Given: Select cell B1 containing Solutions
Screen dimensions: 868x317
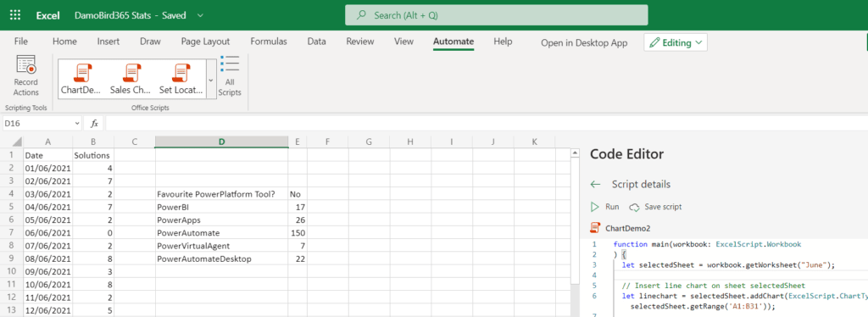Looking at the screenshot, I should pyautogui.click(x=93, y=155).
